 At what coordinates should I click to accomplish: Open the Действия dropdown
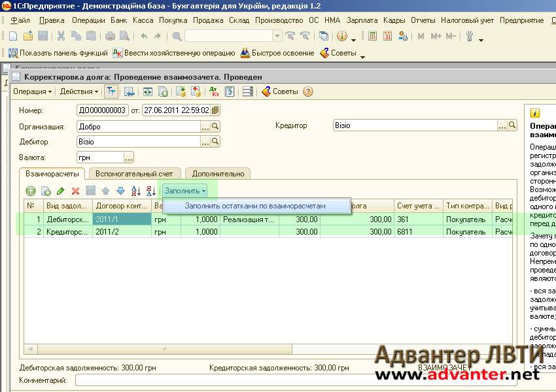coord(79,91)
